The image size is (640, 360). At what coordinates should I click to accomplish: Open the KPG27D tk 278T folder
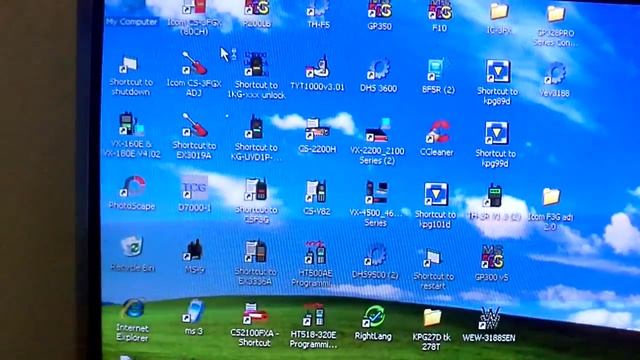[x=431, y=330]
